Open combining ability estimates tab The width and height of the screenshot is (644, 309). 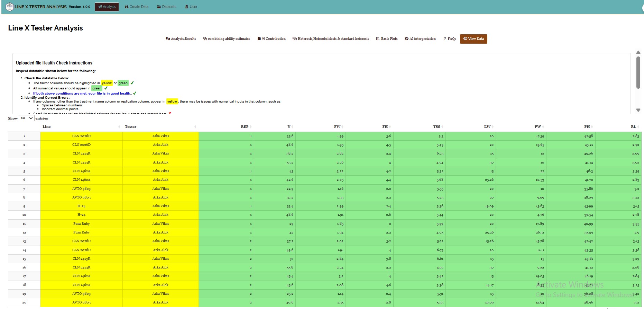[227, 39]
